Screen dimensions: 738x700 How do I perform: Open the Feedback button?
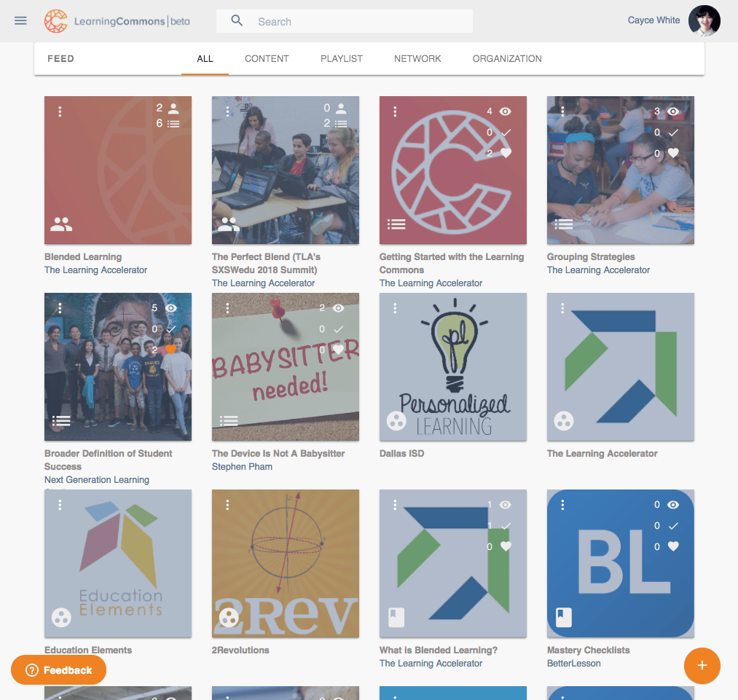[x=58, y=670]
